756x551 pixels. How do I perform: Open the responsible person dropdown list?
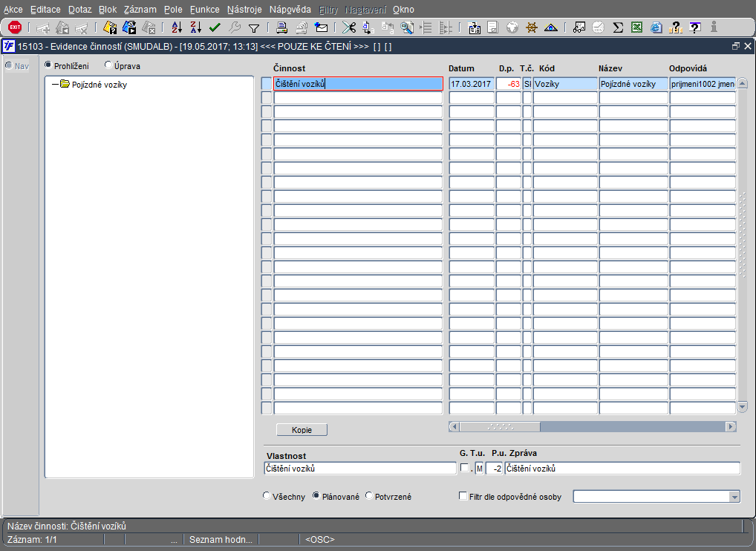[734, 497]
